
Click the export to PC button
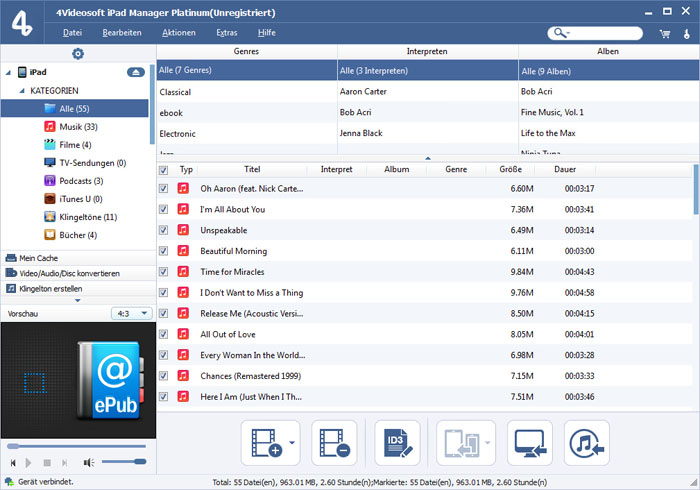tap(530, 442)
